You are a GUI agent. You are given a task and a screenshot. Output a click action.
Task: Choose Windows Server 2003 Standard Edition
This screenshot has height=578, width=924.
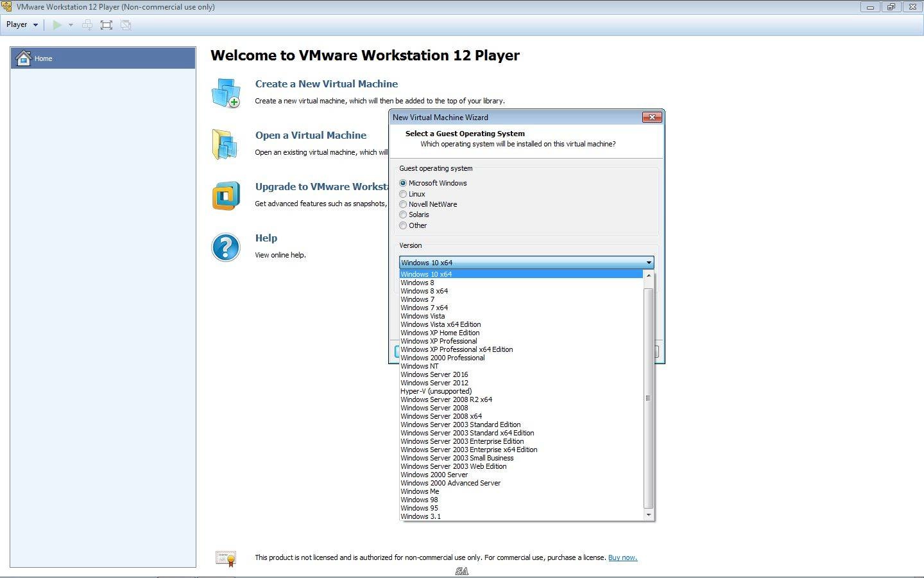tap(521, 425)
